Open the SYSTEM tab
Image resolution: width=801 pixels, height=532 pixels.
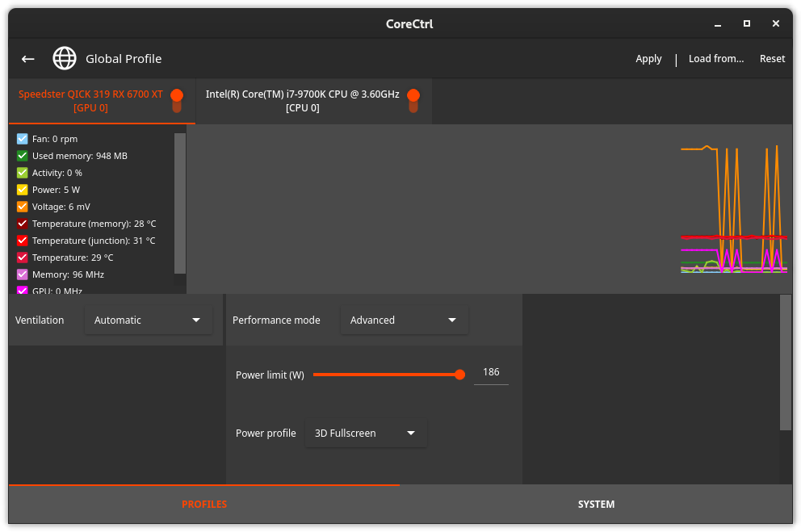596,504
